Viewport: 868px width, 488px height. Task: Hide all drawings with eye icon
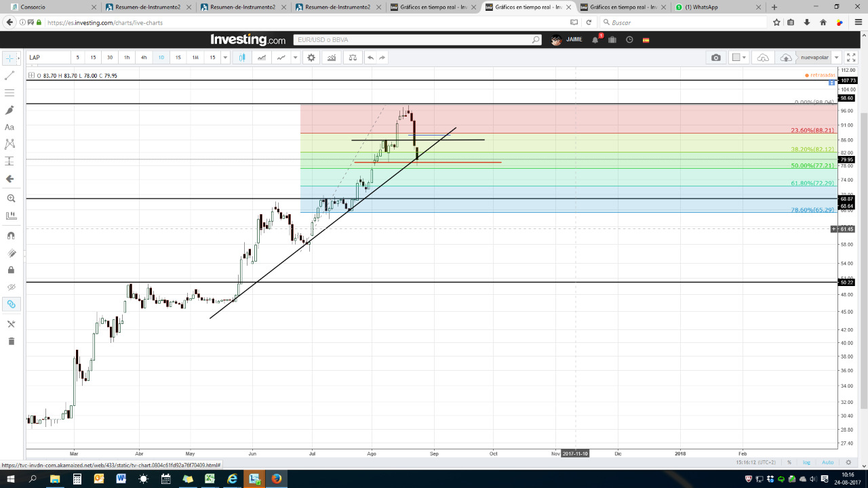tap(11, 287)
